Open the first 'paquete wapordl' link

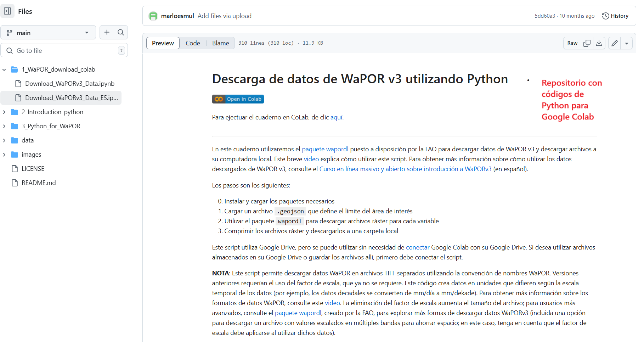click(x=325, y=149)
